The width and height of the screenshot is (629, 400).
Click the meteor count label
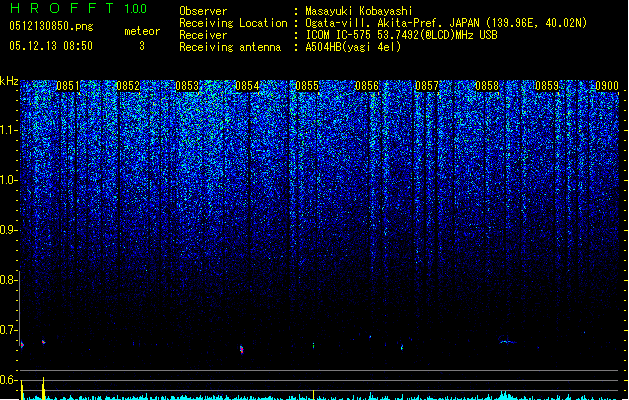pyautogui.click(x=142, y=31)
